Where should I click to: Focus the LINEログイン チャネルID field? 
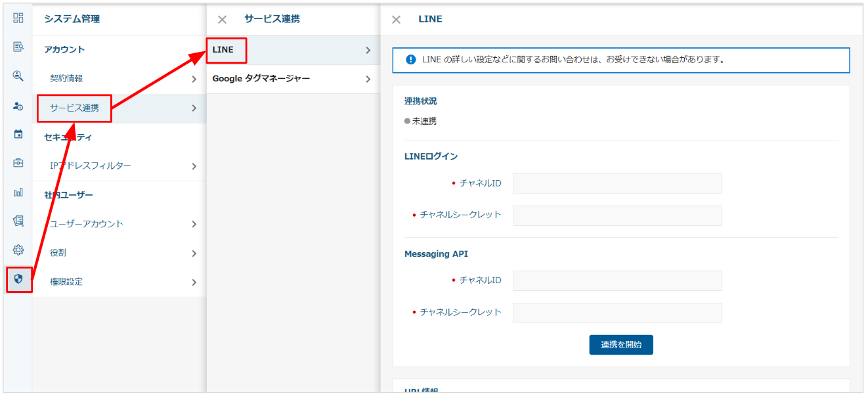click(x=617, y=184)
